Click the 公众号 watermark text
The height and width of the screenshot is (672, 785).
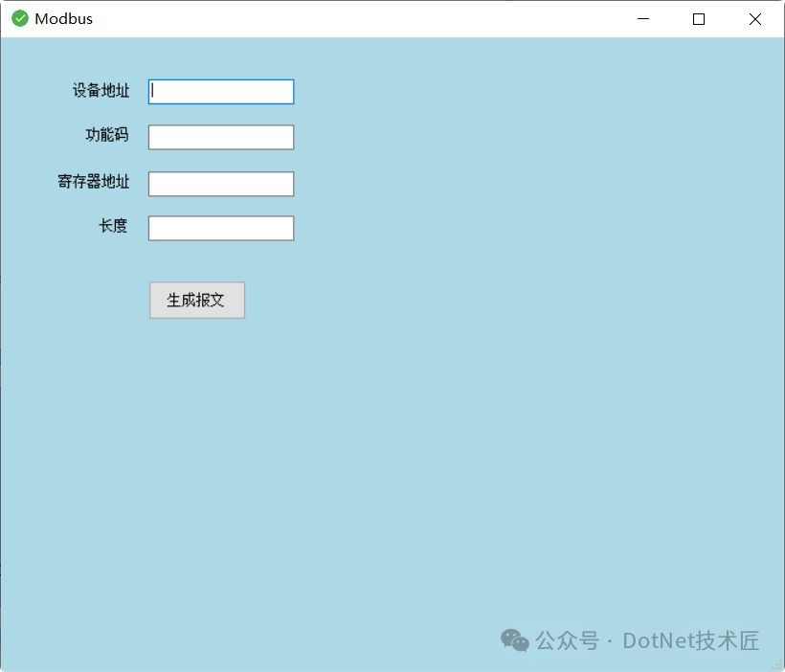point(568,641)
